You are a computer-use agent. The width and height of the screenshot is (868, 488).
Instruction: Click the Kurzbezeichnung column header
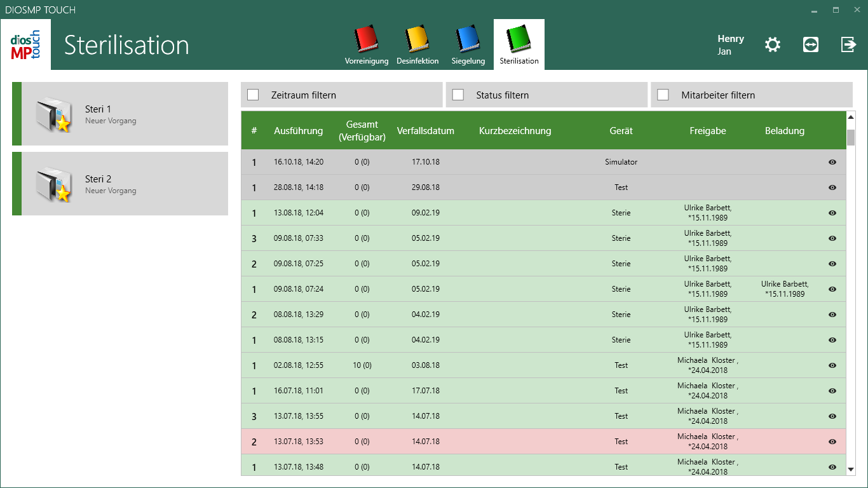515,131
